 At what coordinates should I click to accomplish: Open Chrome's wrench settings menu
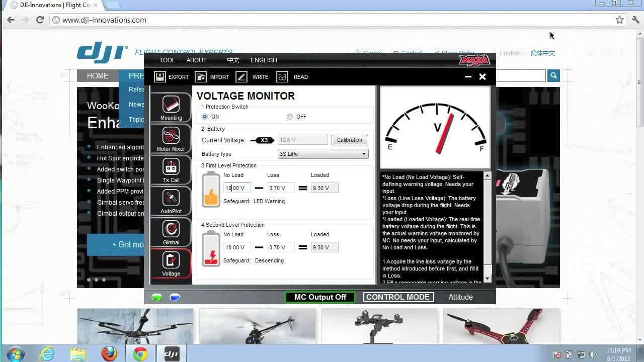point(635,20)
